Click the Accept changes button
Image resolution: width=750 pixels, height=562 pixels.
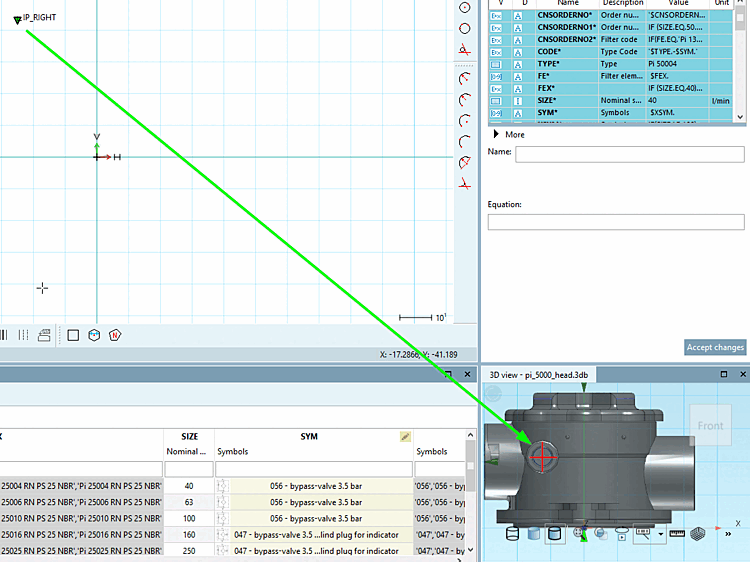[x=715, y=347]
